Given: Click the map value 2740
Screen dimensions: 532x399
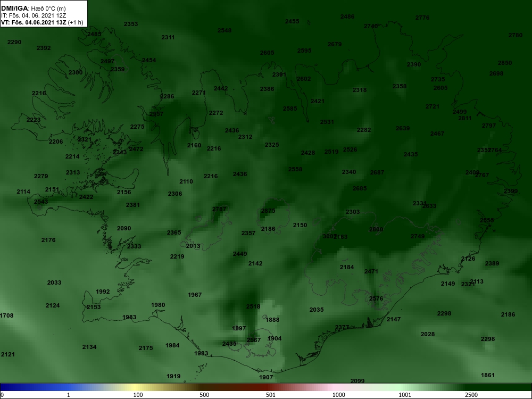Looking at the screenshot, I should pos(370,26).
